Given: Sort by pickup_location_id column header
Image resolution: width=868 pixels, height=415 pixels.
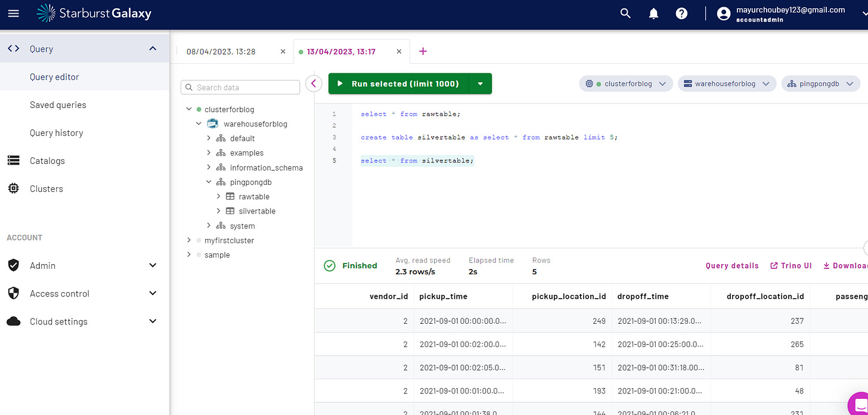Looking at the screenshot, I should 569,296.
